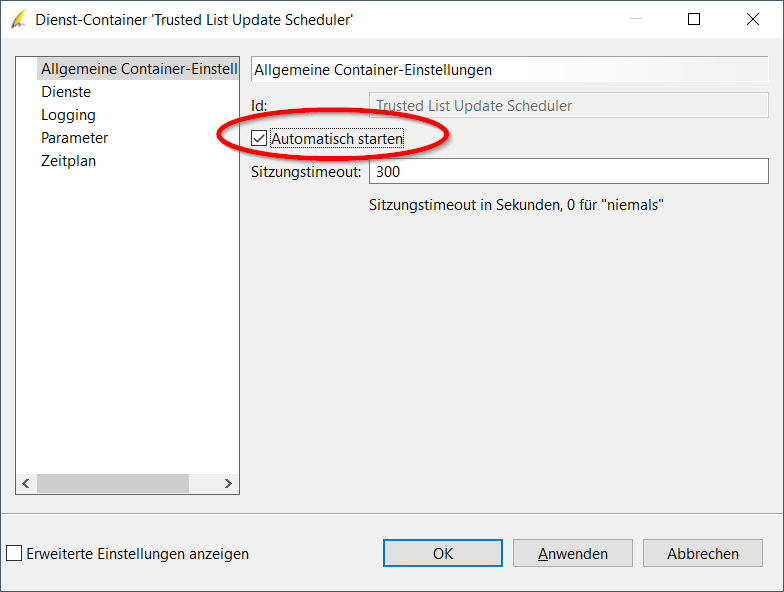Uncheck the Automatisch starten checkbox

coord(259,139)
